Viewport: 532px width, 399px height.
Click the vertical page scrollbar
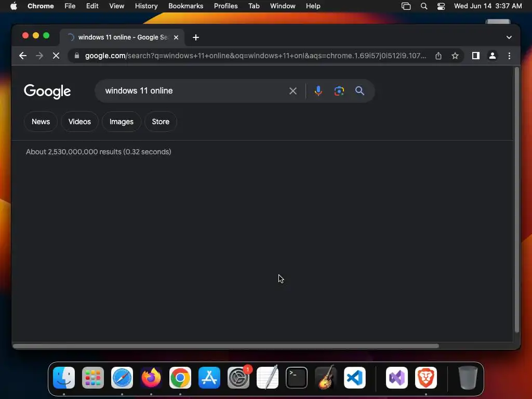tap(517, 200)
